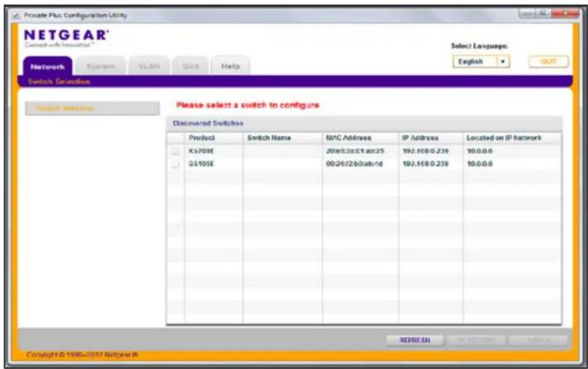Screen dimensions: 588x369
Task: Click the Discovered Switches section title
Action: pyautogui.click(x=208, y=123)
